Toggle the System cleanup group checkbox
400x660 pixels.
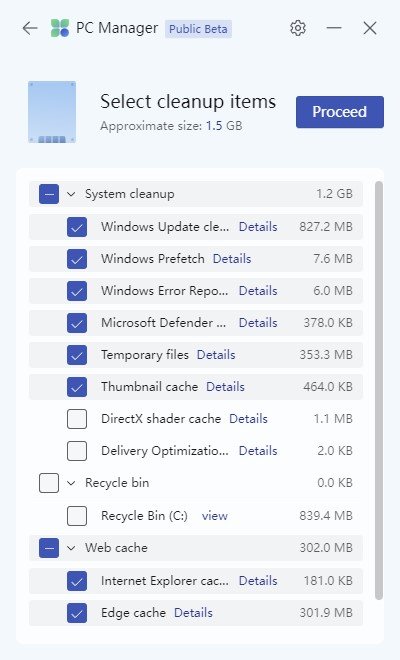(49, 194)
